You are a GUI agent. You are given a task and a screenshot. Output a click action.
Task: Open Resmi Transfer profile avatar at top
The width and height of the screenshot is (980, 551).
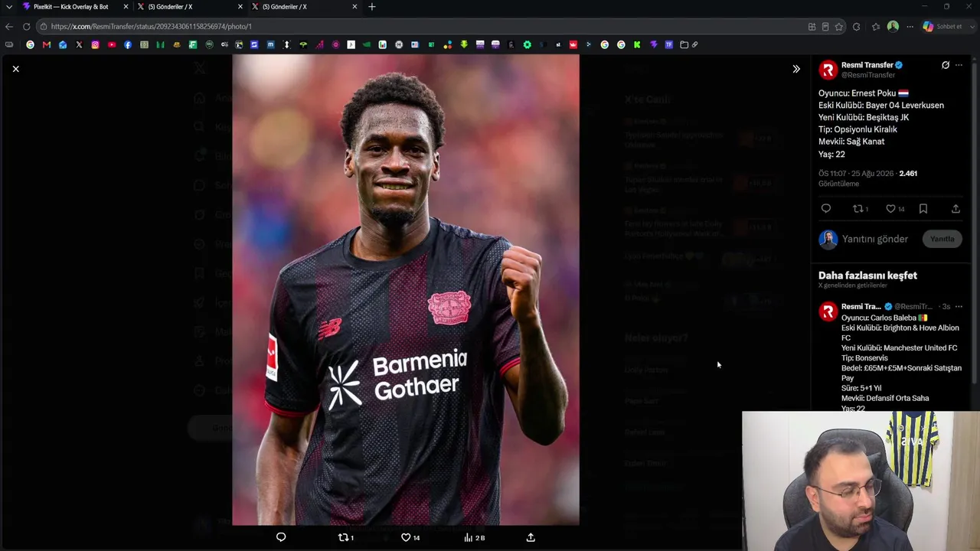click(x=828, y=70)
